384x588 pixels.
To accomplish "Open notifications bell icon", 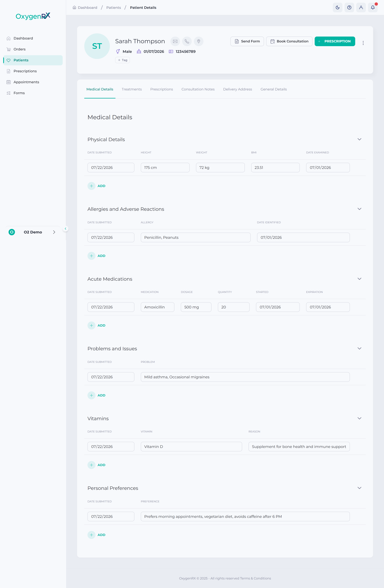I will pos(373,7).
